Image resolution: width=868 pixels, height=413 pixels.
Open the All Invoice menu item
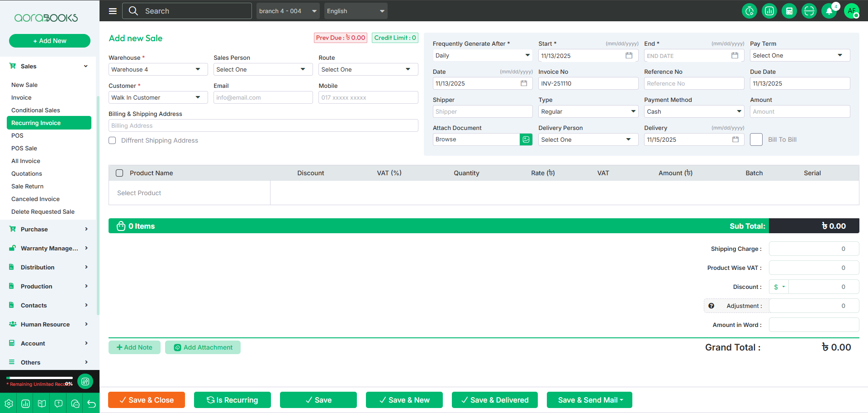[x=26, y=161]
